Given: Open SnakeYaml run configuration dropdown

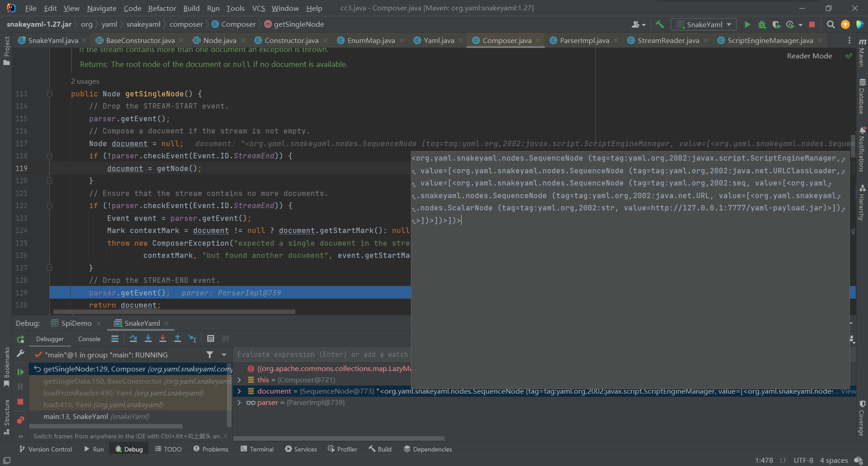Looking at the screenshot, I should point(704,24).
